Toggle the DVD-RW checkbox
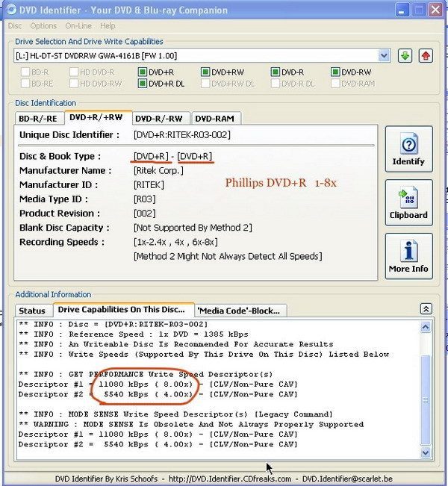The width and height of the screenshot is (448, 486). pos(335,72)
